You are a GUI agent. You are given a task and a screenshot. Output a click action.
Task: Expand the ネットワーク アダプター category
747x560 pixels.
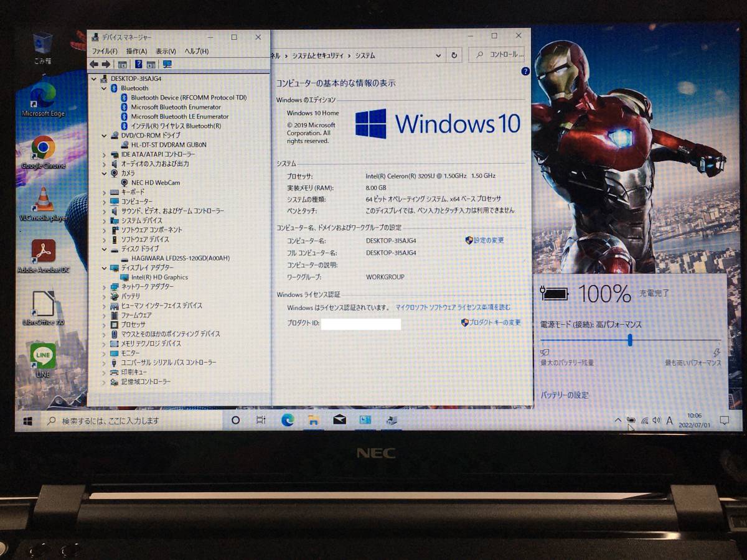tap(105, 287)
